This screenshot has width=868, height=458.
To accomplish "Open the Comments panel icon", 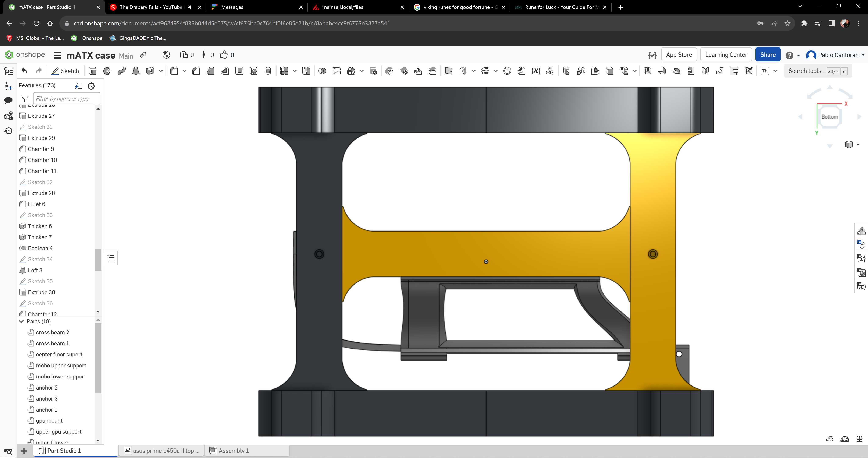I will pyautogui.click(x=8, y=101).
